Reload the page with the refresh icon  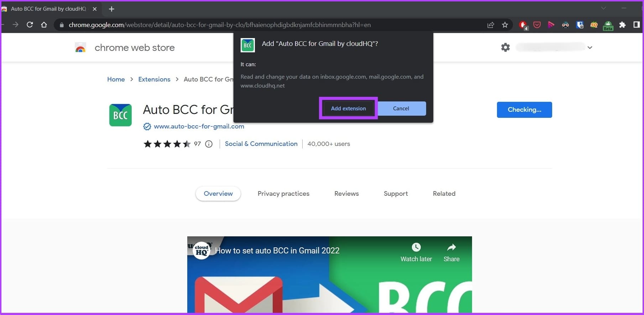30,25
